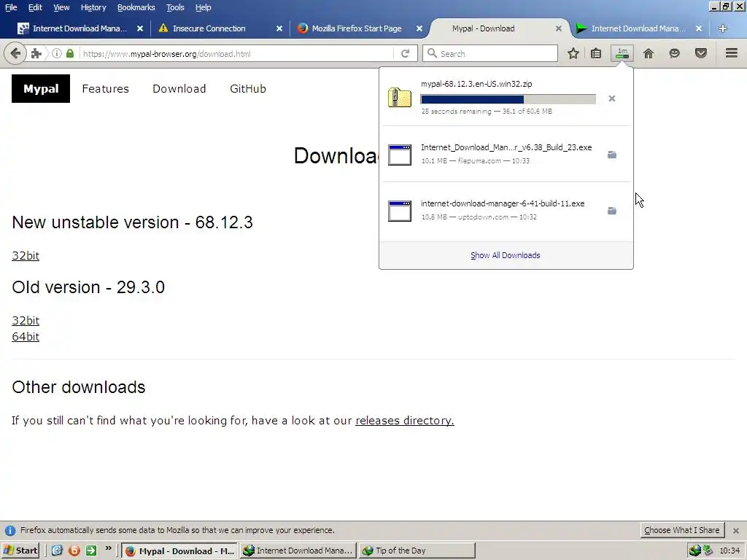
Task: Expand the quick launch overflow chevron
Action: (x=108, y=548)
